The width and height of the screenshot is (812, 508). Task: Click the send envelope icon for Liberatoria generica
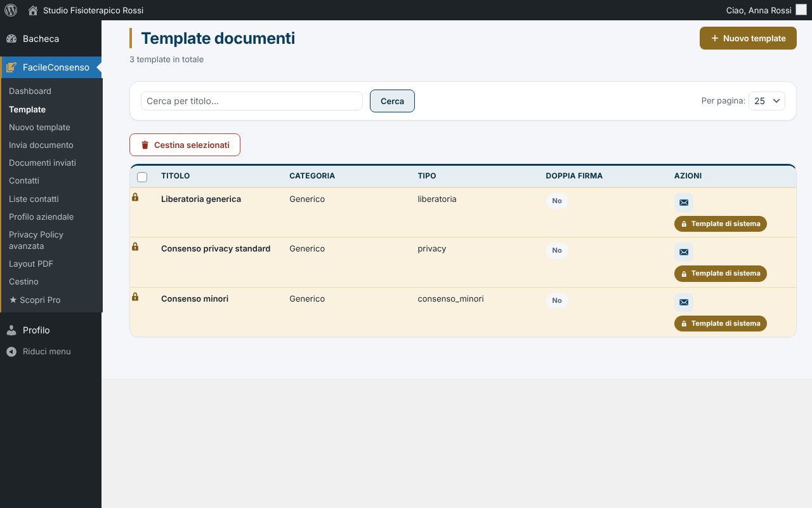point(684,203)
